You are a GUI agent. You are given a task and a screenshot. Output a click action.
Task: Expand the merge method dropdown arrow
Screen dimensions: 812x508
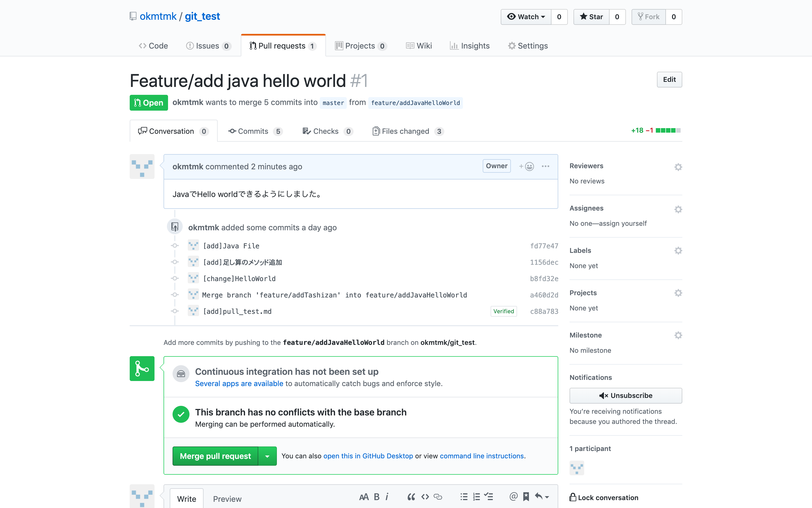(267, 456)
